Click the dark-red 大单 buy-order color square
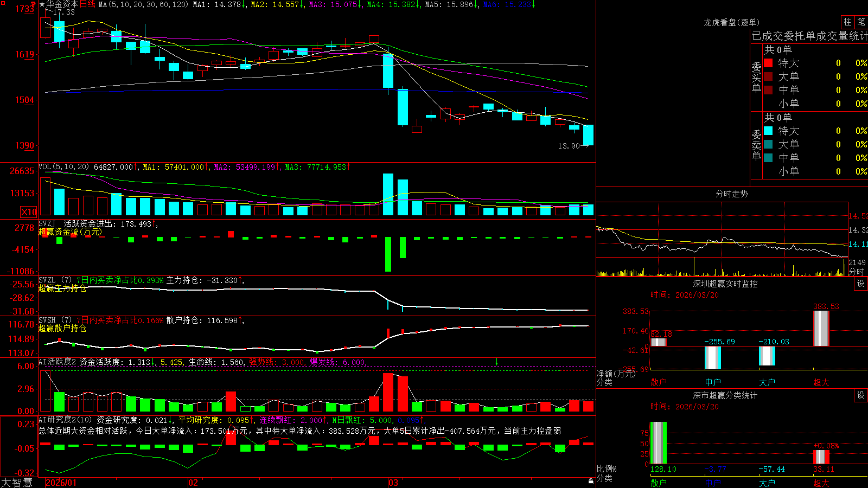The image size is (868, 488). coord(768,76)
